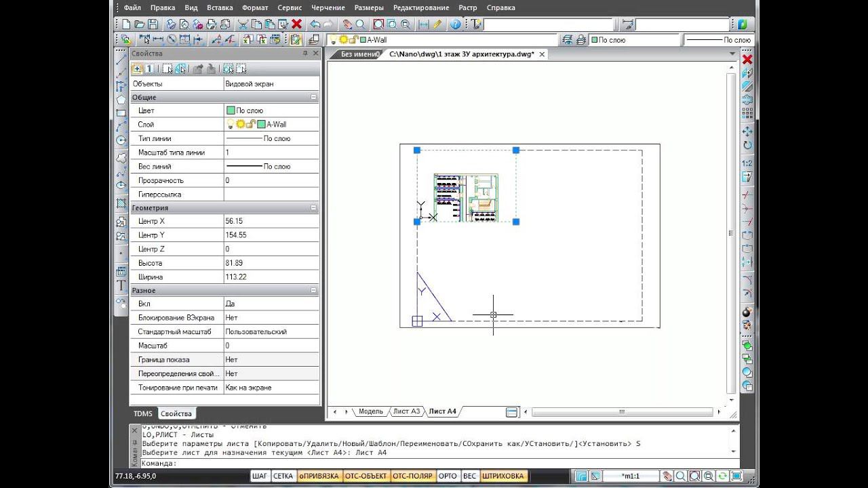Screen dimensions: 868x488
Task: Open the Файл menu
Action: click(132, 7)
